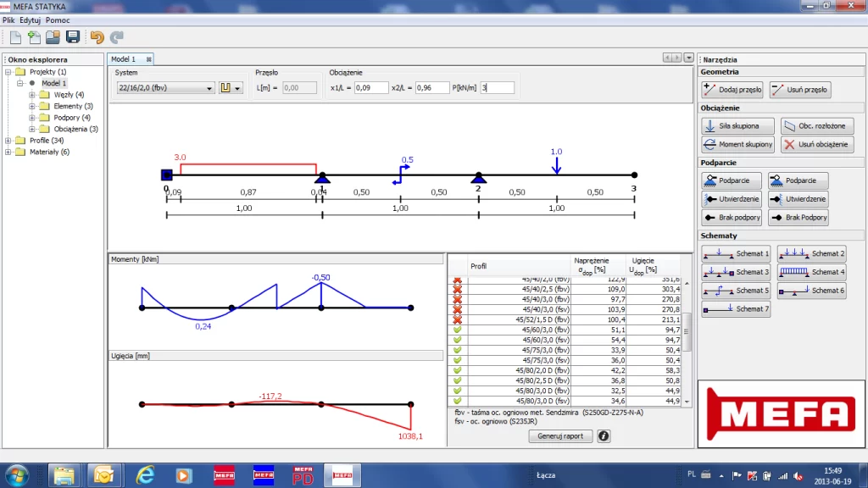Remove a span with Usuń przęsło

click(800, 90)
